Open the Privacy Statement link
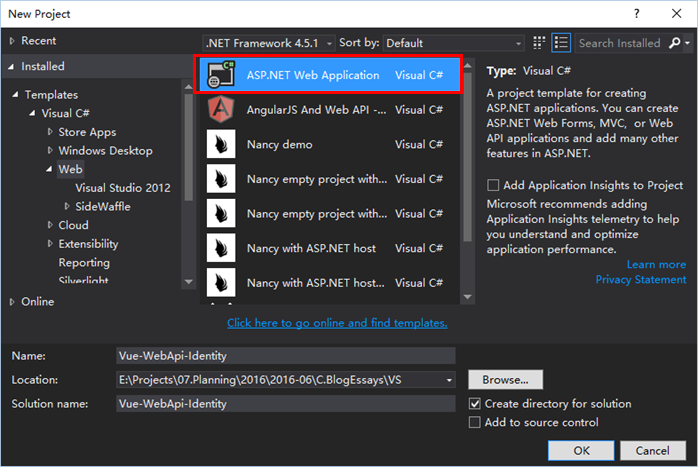Image resolution: width=698 pixels, height=467 pixels. (x=641, y=280)
